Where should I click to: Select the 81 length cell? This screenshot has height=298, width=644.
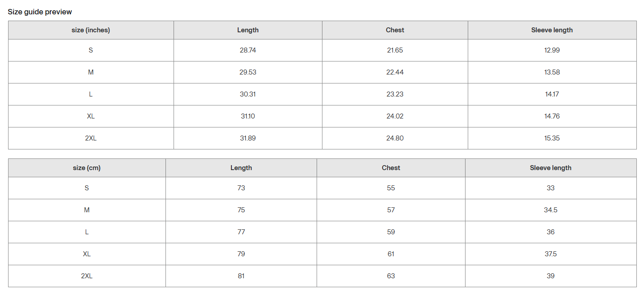(241, 276)
